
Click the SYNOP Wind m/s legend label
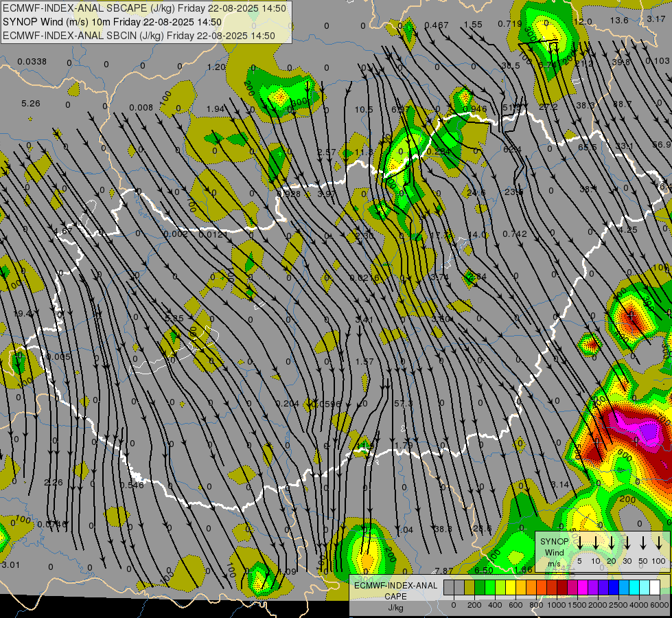(x=555, y=552)
